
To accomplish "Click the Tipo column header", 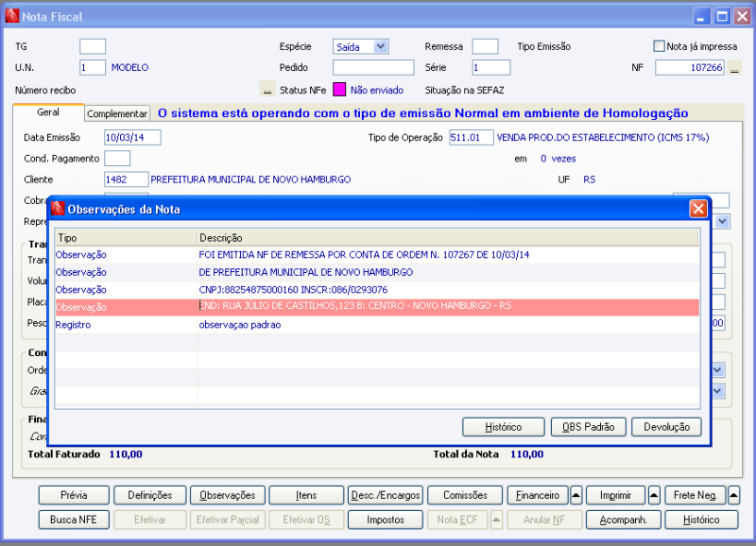I will (127, 238).
